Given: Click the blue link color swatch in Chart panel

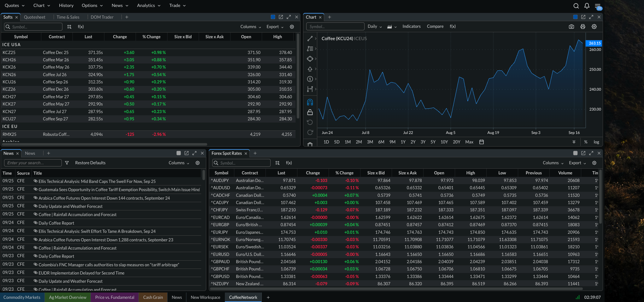Looking at the screenshot, I should [x=575, y=17].
